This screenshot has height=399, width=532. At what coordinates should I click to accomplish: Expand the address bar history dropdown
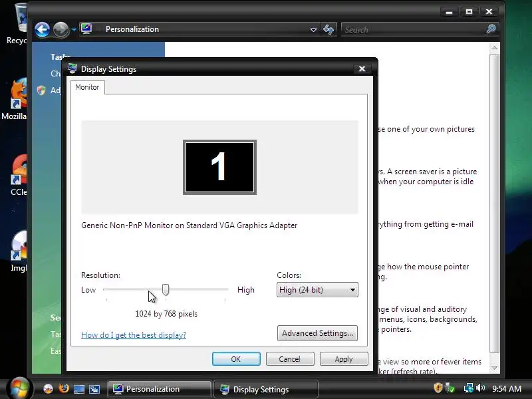(x=313, y=29)
